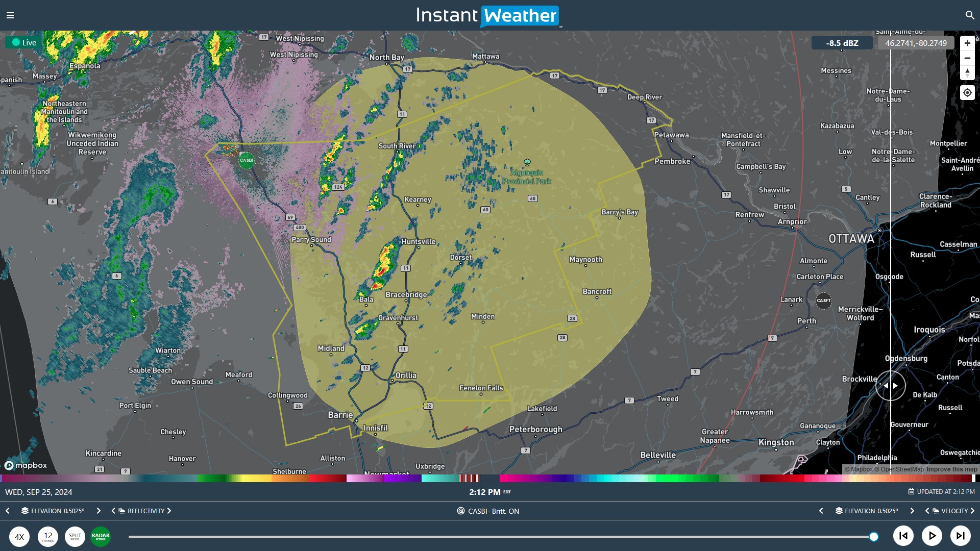This screenshot has width=980, height=551.
Task: Click the Algonquin Provincial Park tree icon
Action: click(x=527, y=162)
